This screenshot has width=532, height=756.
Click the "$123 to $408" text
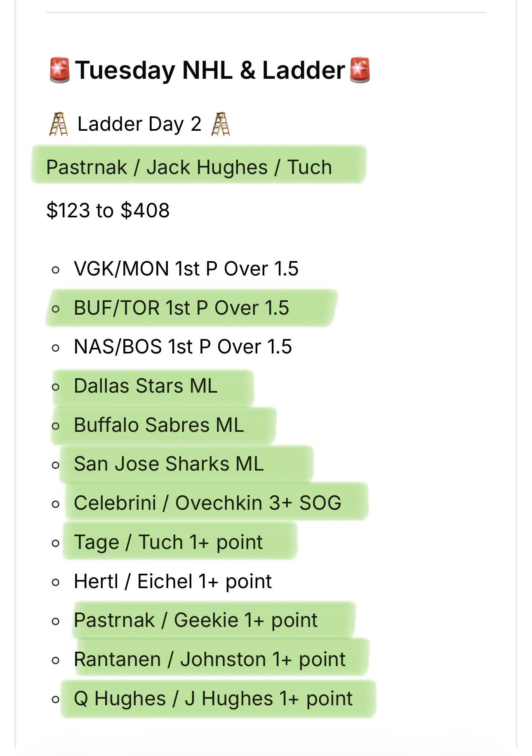coord(108,210)
